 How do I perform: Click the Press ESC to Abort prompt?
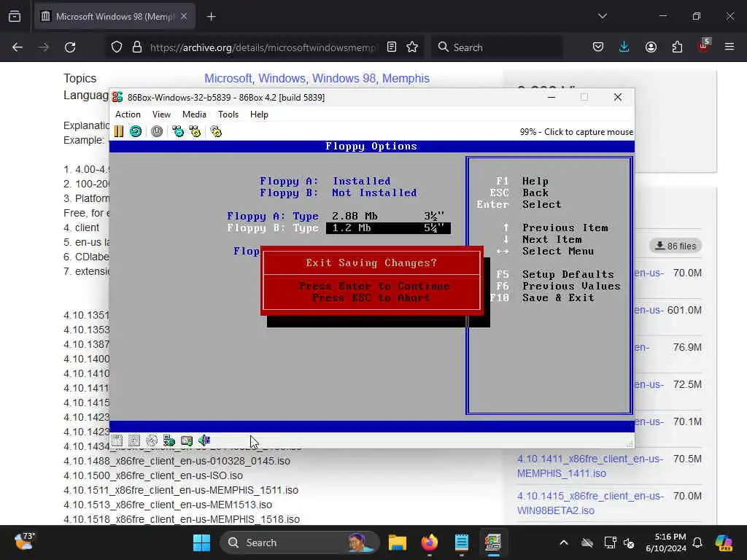point(371,298)
